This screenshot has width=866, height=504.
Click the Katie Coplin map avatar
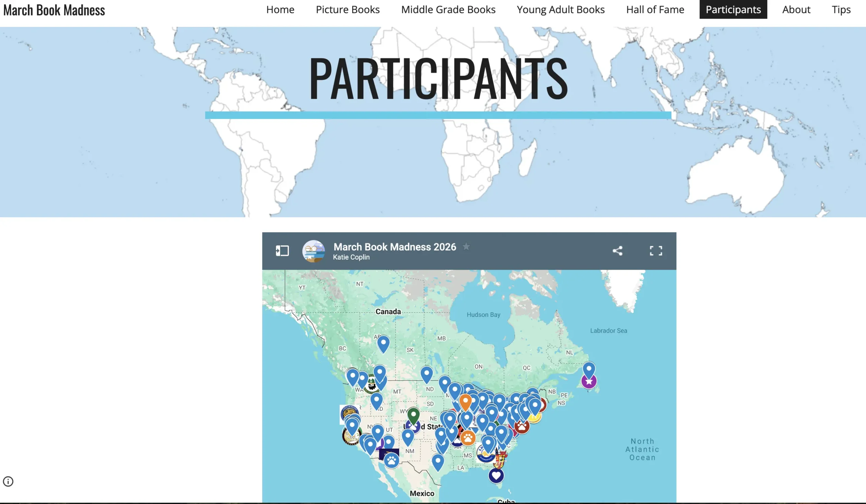point(313,251)
